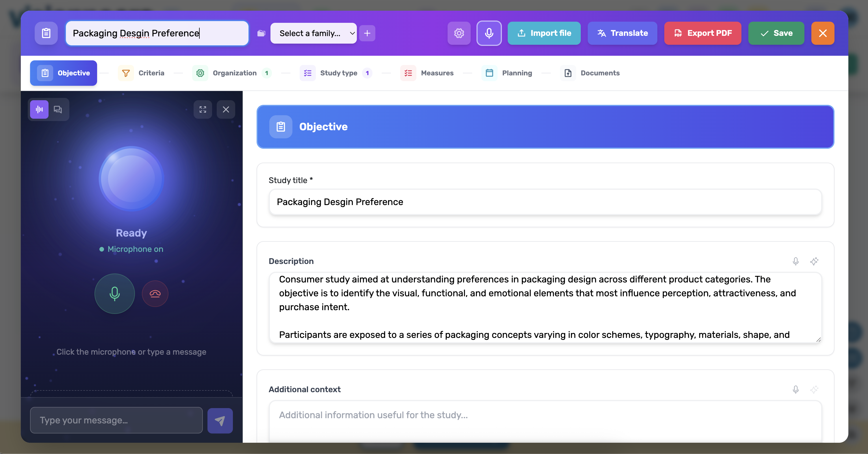The image size is (868, 454).
Task: Save the current study
Action: 776,33
